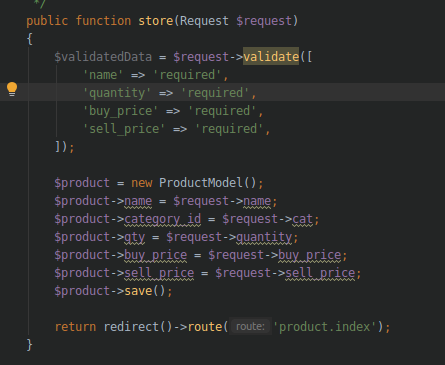
Task: Click the save() method call
Action: pos(145,291)
